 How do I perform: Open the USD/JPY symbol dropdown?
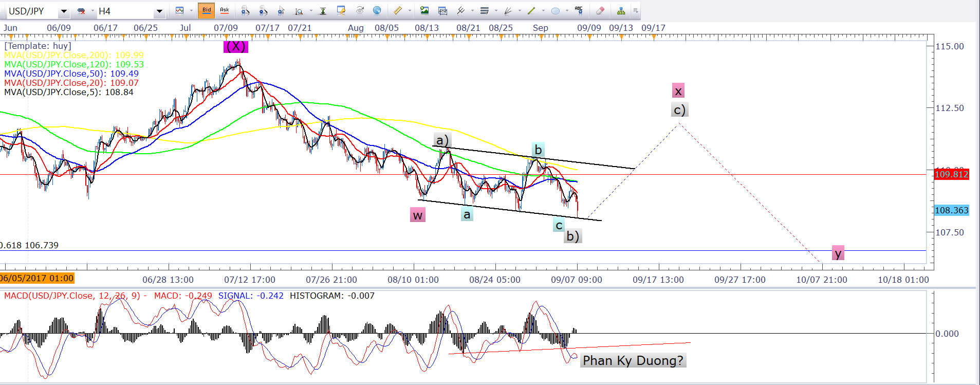click(x=64, y=11)
